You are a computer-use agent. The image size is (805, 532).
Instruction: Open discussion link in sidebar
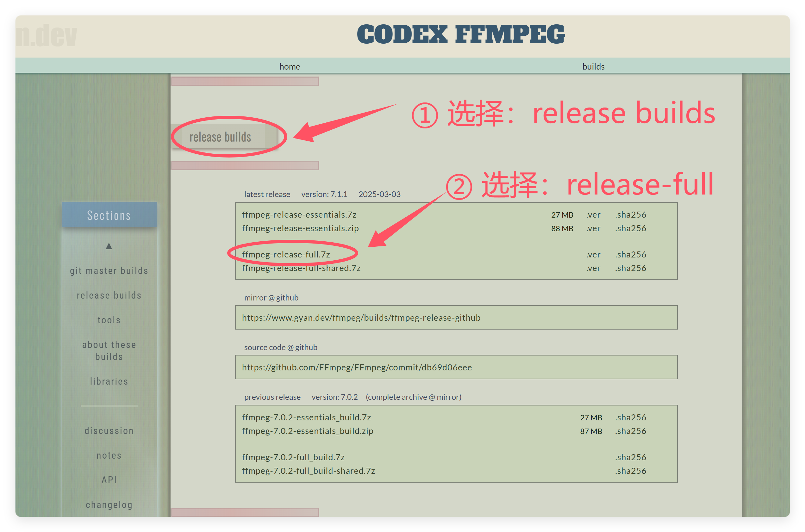pyautogui.click(x=109, y=430)
